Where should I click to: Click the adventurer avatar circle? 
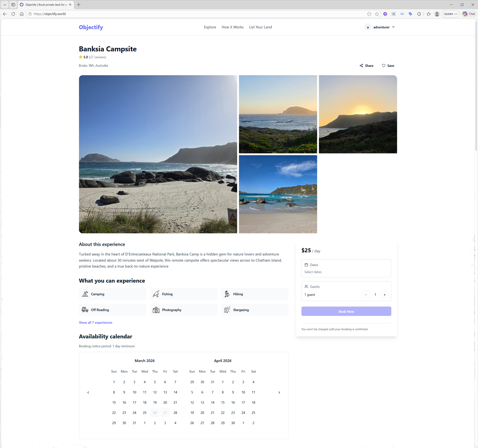pos(368,27)
